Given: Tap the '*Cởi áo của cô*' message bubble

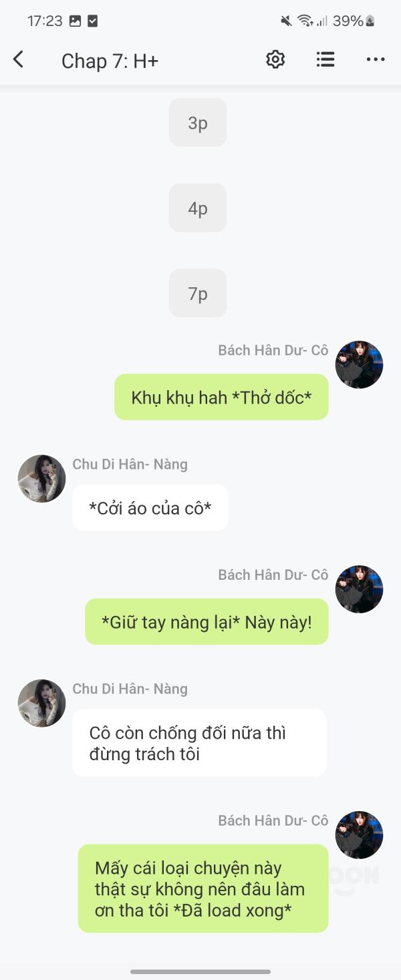Looking at the screenshot, I should [x=150, y=508].
